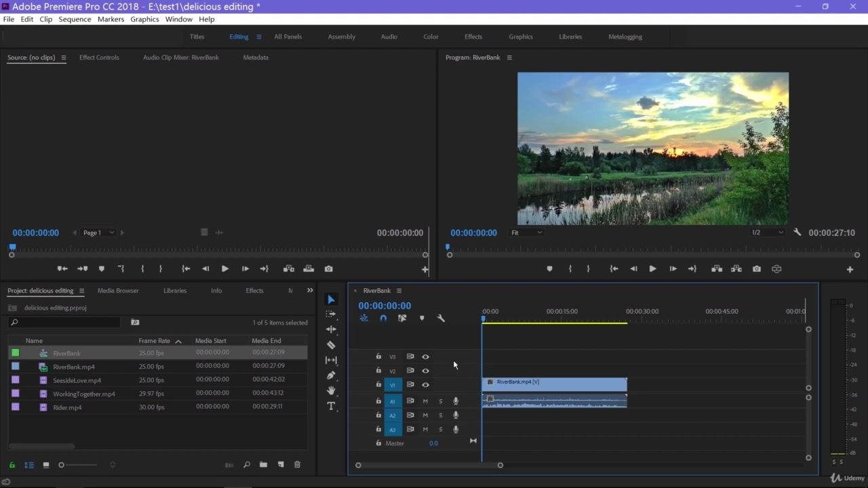The image size is (868, 488).
Task: Click Extract button in Program monitor
Action: point(736,269)
